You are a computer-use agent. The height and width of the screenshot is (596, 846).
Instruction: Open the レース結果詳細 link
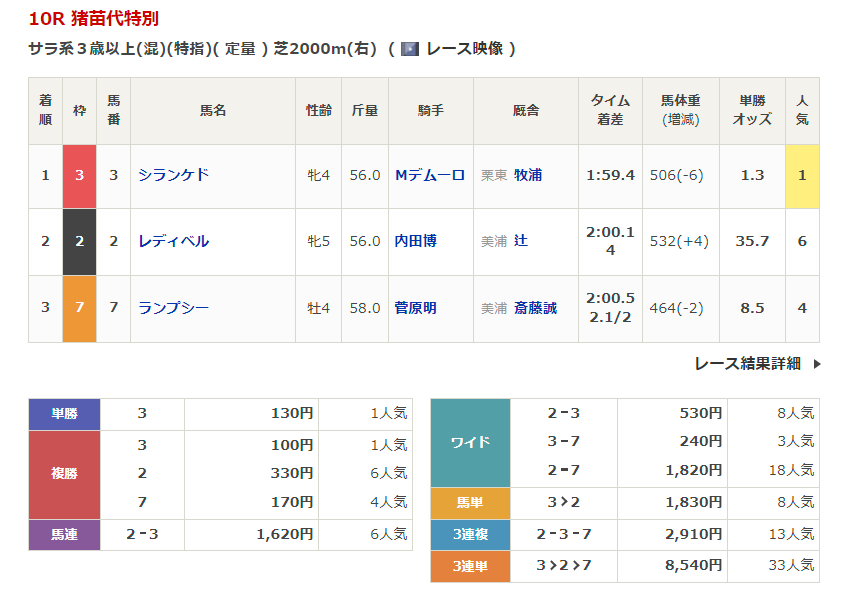click(x=747, y=364)
